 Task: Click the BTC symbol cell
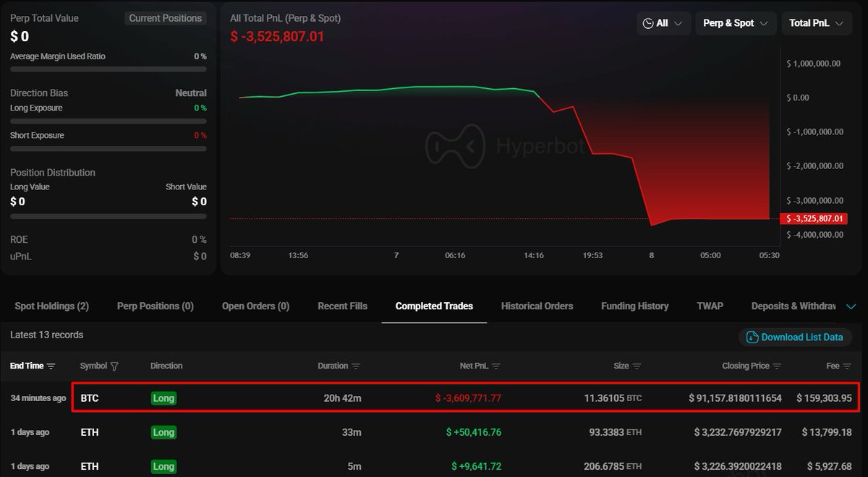tap(90, 398)
